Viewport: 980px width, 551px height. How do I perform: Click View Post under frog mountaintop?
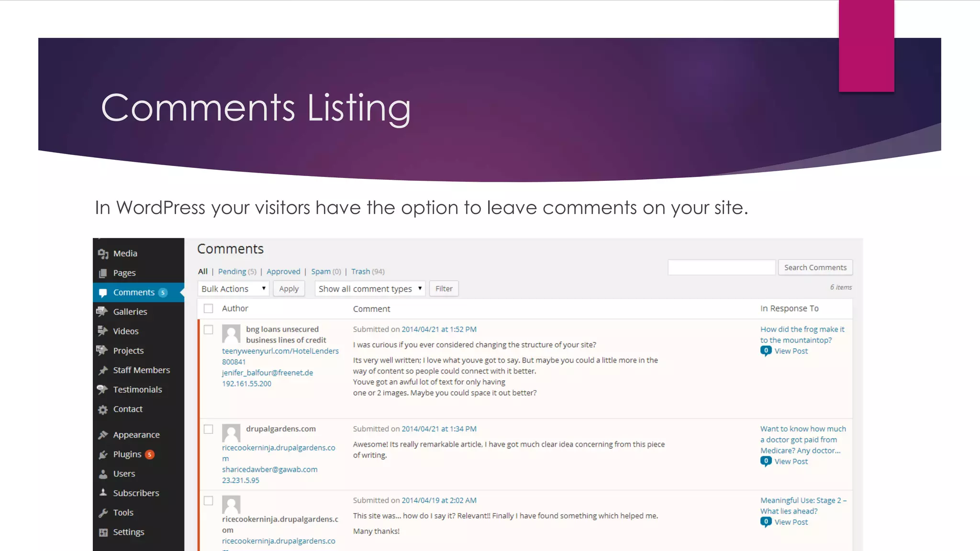pyautogui.click(x=791, y=351)
